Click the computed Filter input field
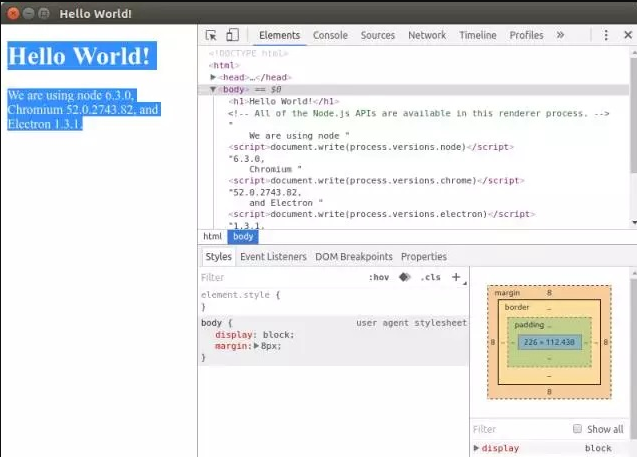Image resolution: width=637 pixels, height=457 pixels. click(520, 429)
